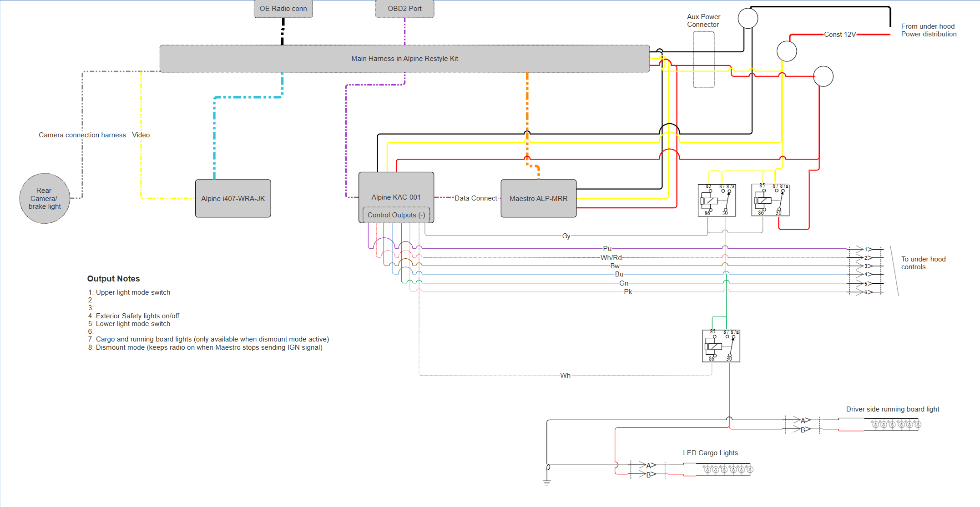
Task: Select the Rear Camera/brake light circle
Action: tap(45, 198)
